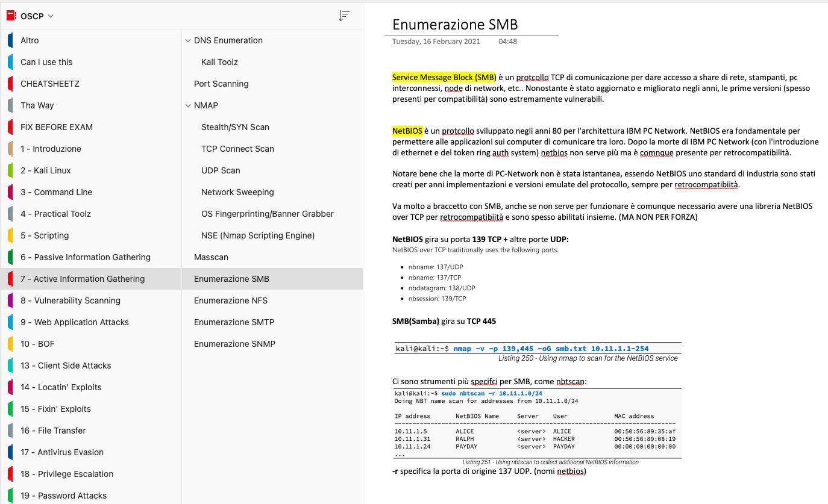828x504 pixels.
Task: Click the nbsession: 139/TCP bullet
Action: click(x=437, y=299)
